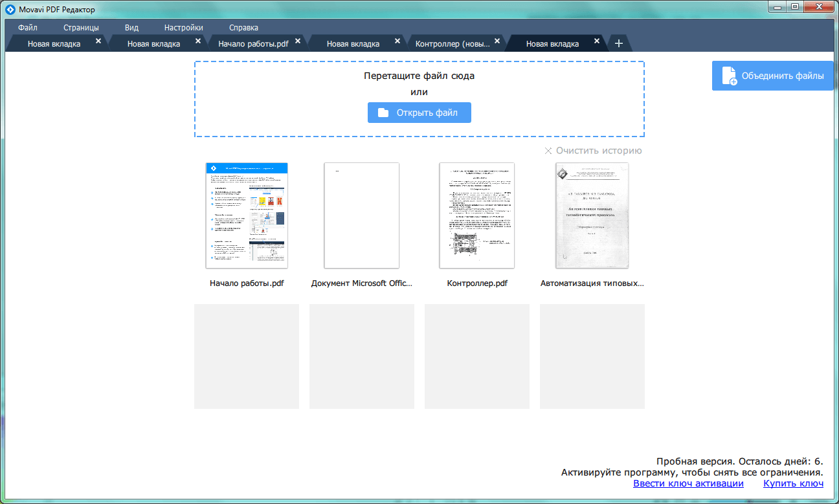The height and width of the screenshot is (504, 839).
Task: Click Ввести ключ активации link
Action: [x=688, y=483]
